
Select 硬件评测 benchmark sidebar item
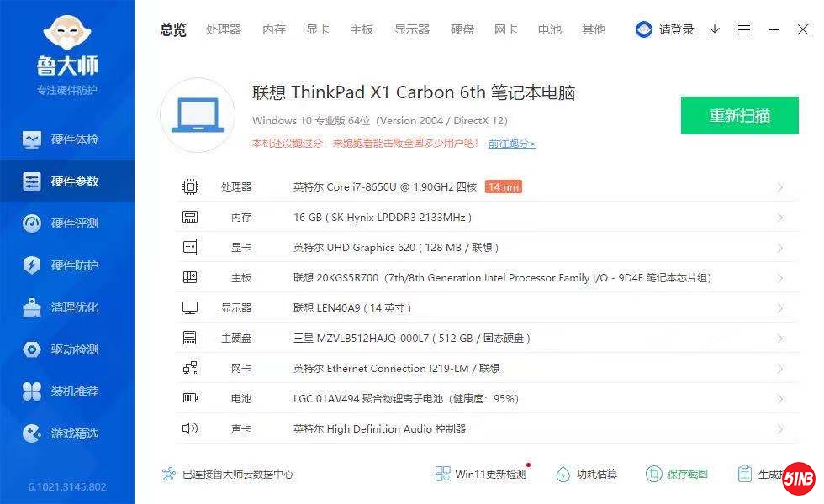point(67,223)
